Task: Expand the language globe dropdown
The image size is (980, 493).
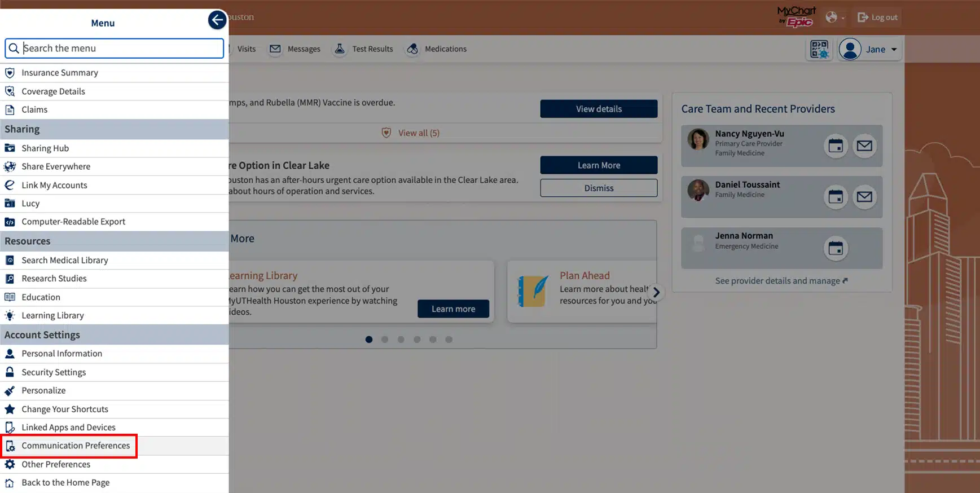Action: pos(834,17)
